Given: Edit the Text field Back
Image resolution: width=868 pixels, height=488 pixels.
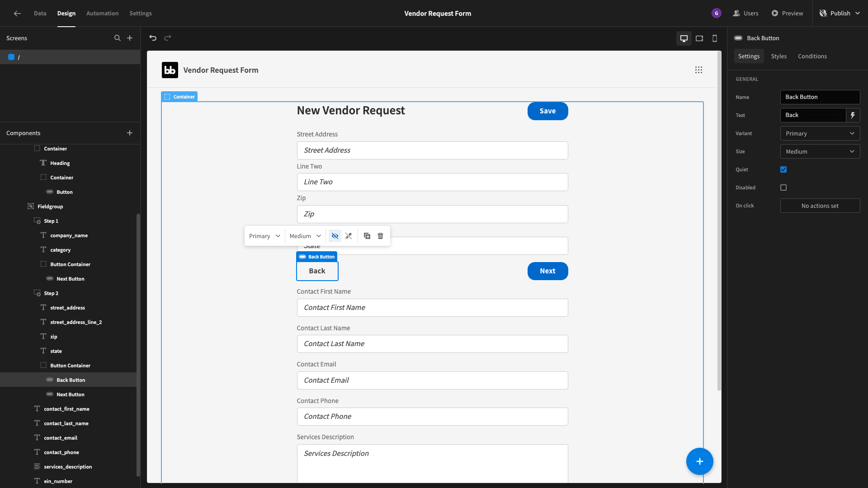Looking at the screenshot, I should coord(813,115).
